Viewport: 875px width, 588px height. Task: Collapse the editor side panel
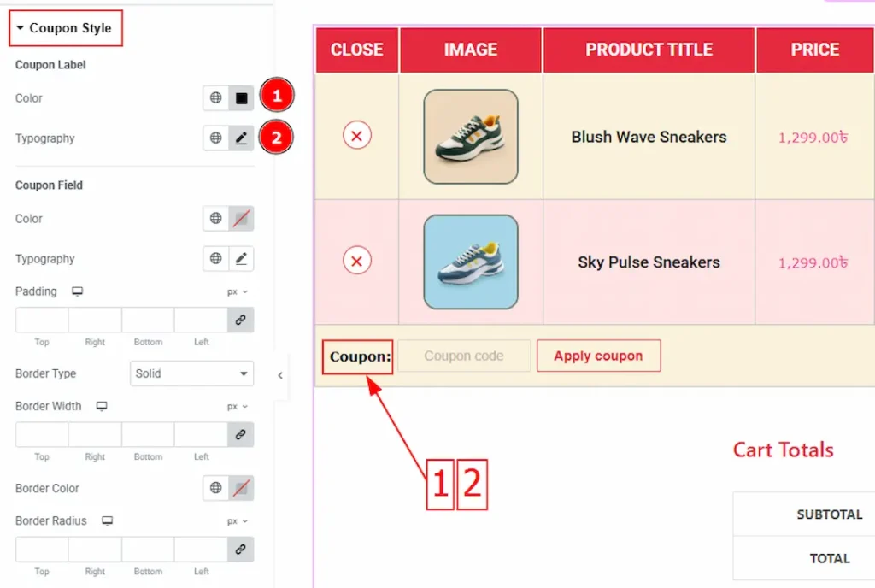pos(280,375)
